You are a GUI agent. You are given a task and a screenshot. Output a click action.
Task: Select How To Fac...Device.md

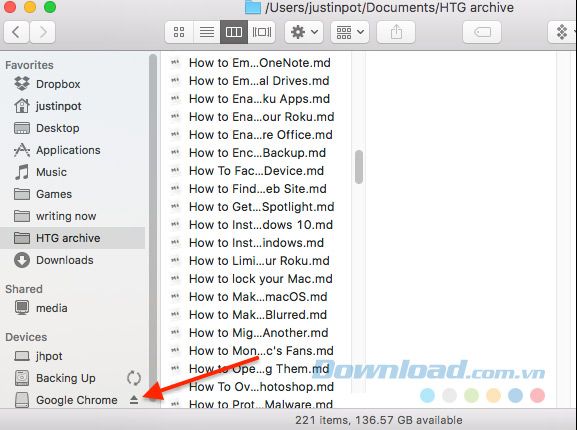[x=256, y=171]
